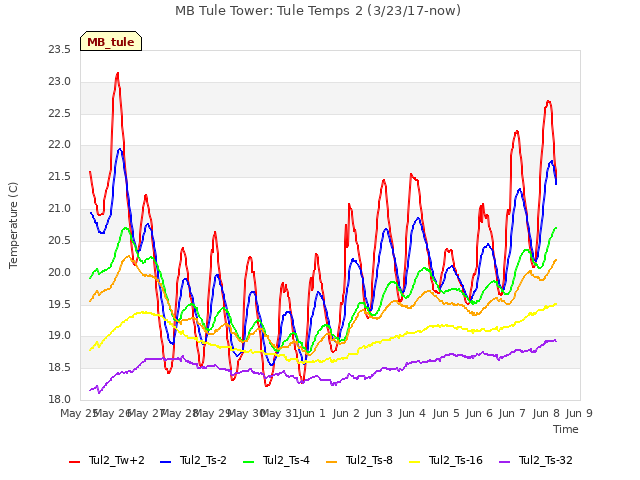Image resolution: width=640 pixels, height=480 pixels.
Task: Click the 20.5 y-axis tick label
Action: click(x=60, y=240)
